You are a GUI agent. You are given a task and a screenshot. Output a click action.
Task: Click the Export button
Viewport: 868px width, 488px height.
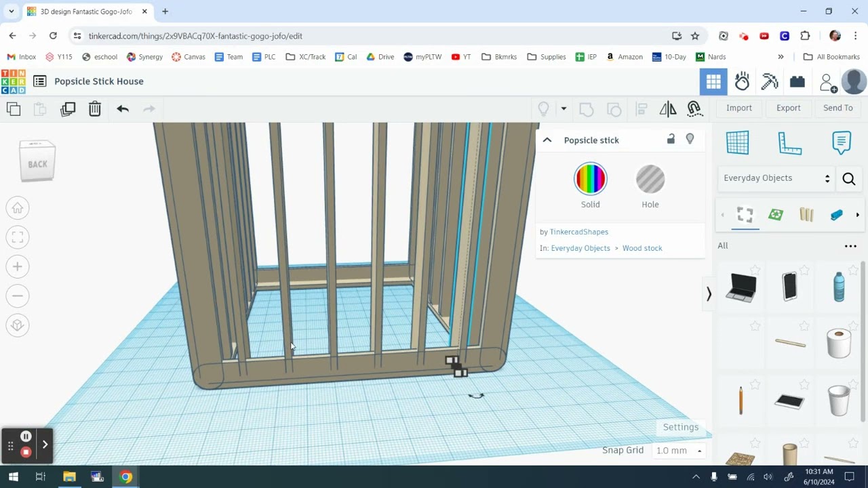(x=789, y=108)
